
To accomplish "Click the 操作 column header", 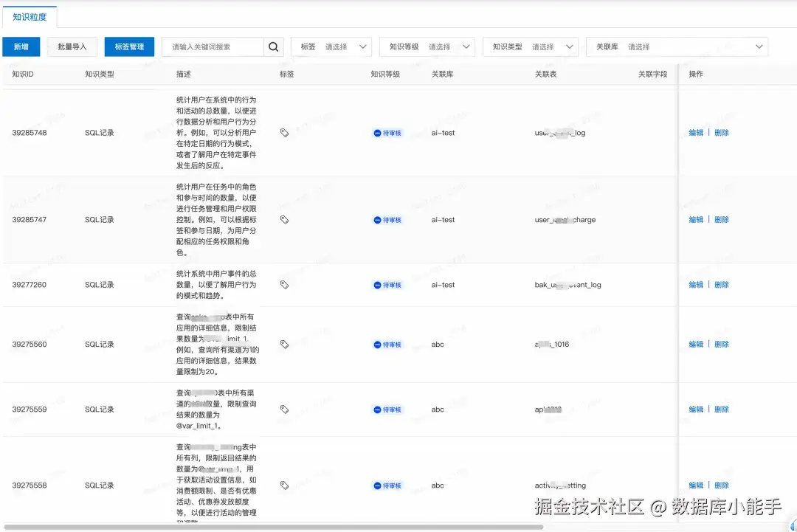I will pyautogui.click(x=696, y=75).
